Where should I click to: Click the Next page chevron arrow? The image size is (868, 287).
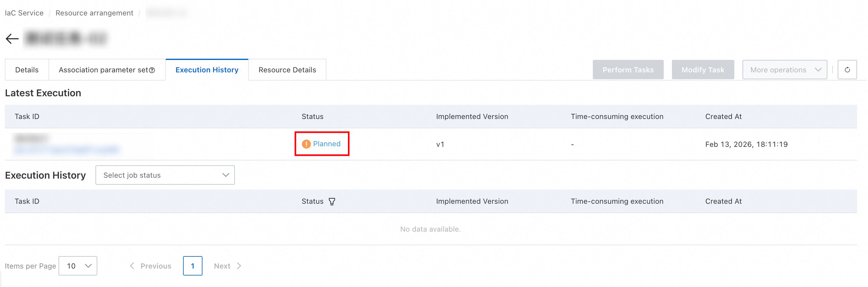[x=239, y=266]
